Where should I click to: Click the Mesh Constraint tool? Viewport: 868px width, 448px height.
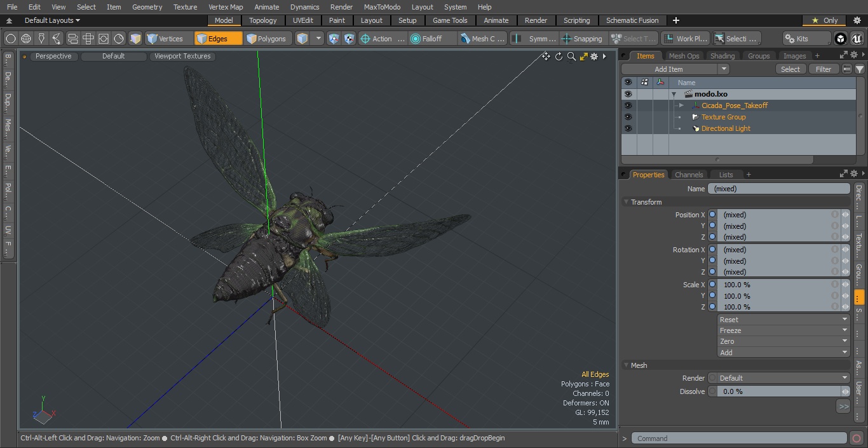[x=483, y=39]
